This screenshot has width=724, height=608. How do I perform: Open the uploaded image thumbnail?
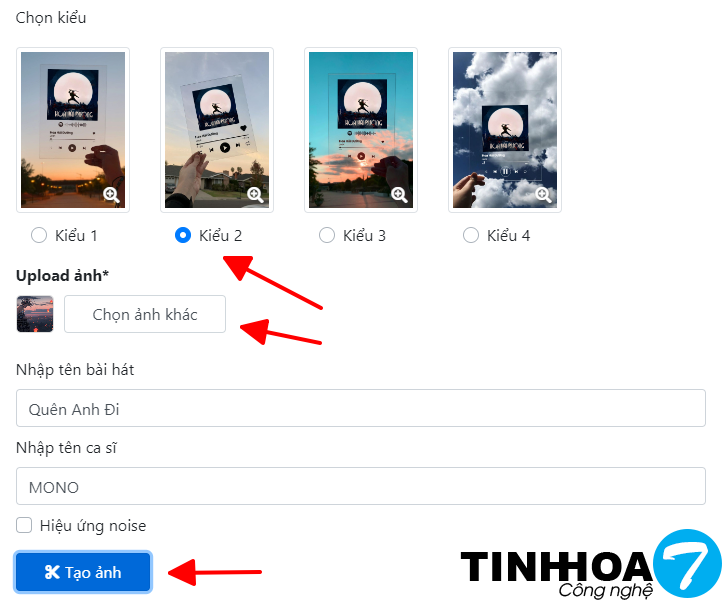35,314
